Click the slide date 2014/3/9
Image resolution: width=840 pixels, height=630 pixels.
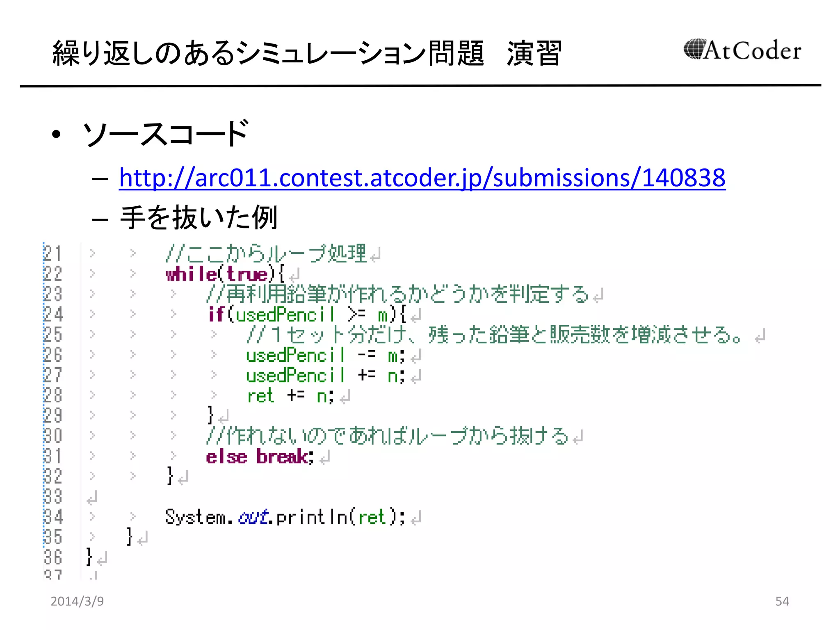pos(77,601)
